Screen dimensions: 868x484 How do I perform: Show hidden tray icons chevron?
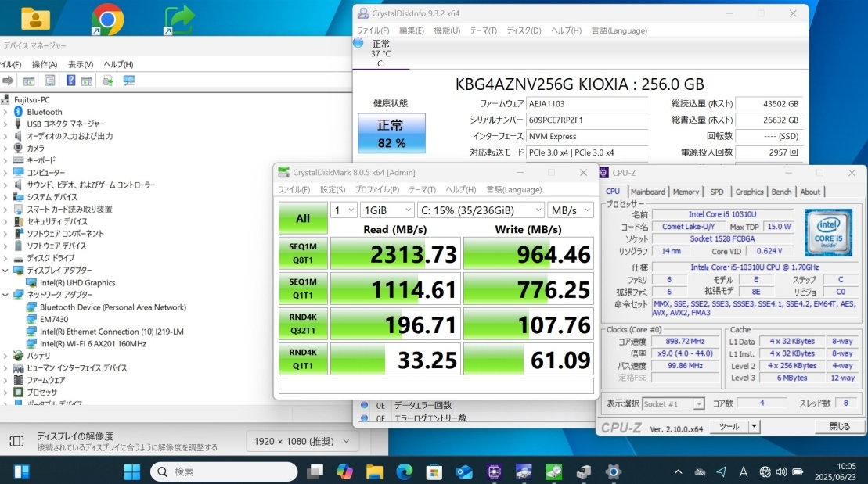[x=678, y=471]
